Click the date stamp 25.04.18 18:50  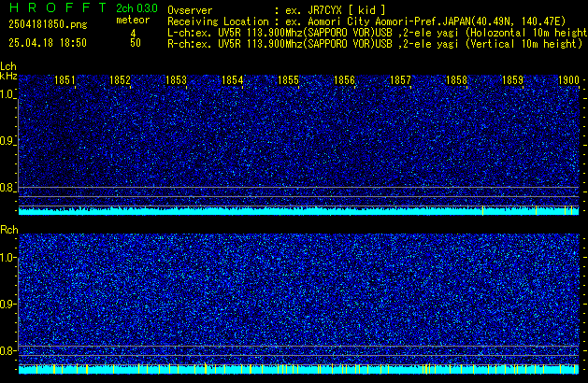tap(48, 43)
